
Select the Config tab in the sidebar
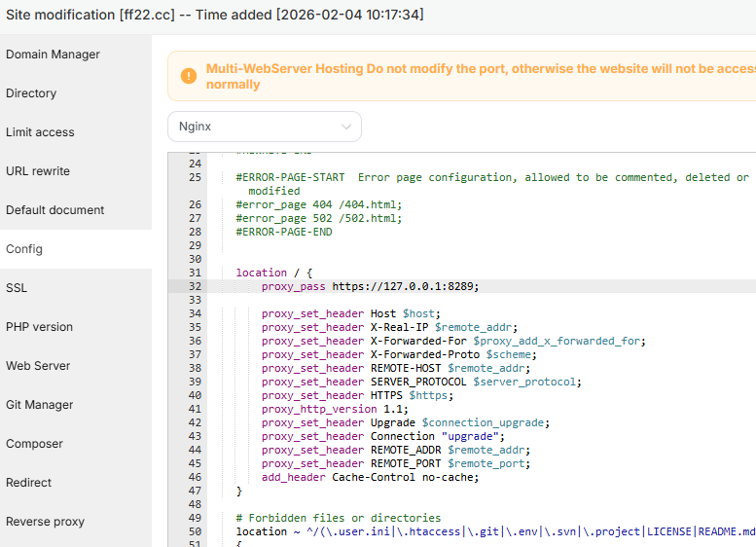point(24,249)
